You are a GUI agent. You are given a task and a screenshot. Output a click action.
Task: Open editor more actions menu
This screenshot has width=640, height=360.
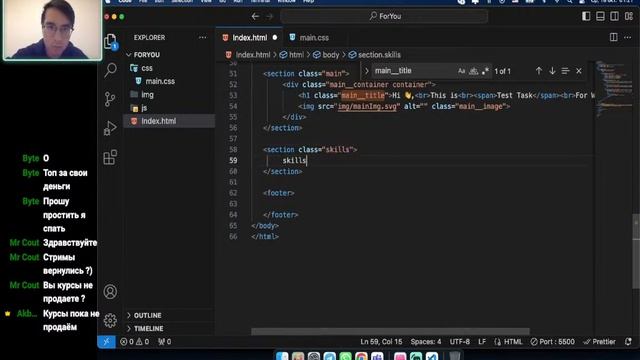pos(628,37)
